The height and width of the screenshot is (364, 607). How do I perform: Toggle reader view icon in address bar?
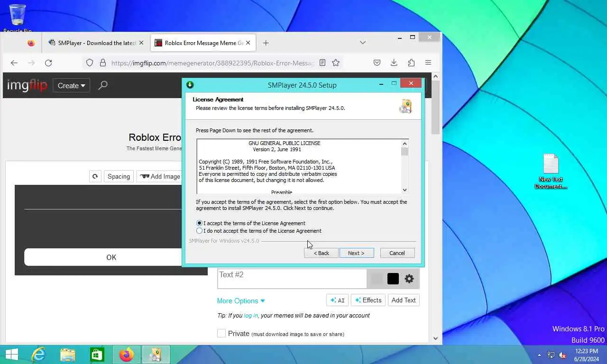click(x=322, y=63)
